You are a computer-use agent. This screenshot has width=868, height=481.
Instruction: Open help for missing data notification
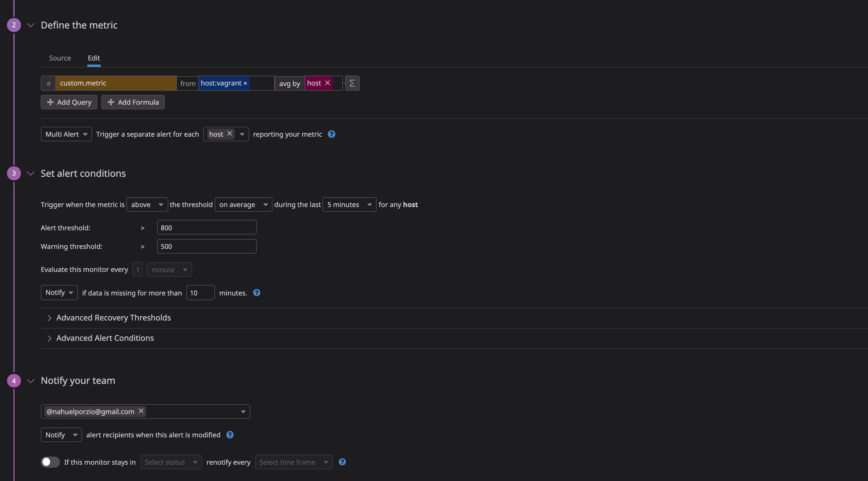click(x=257, y=293)
